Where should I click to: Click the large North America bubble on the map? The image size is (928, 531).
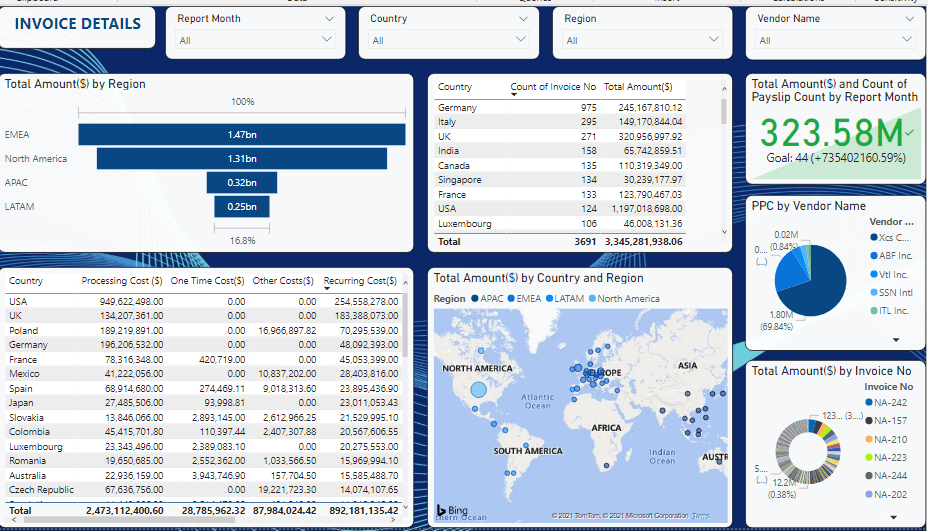click(478, 390)
